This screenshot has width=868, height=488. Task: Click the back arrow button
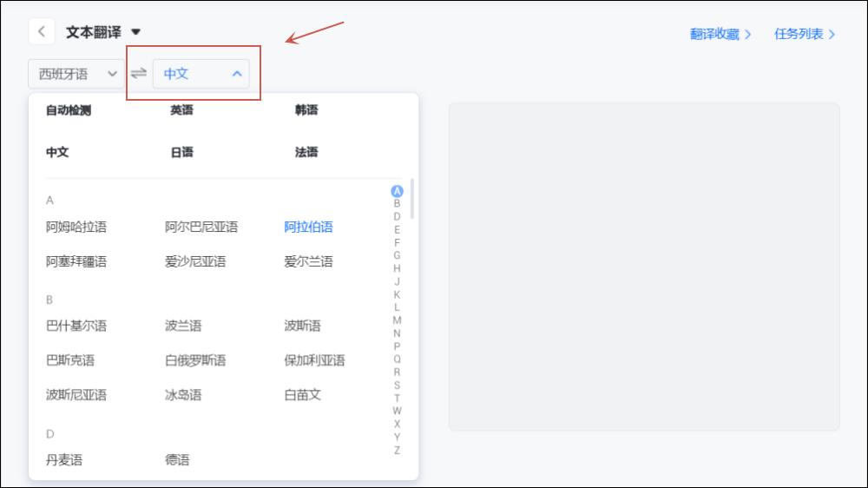42,32
